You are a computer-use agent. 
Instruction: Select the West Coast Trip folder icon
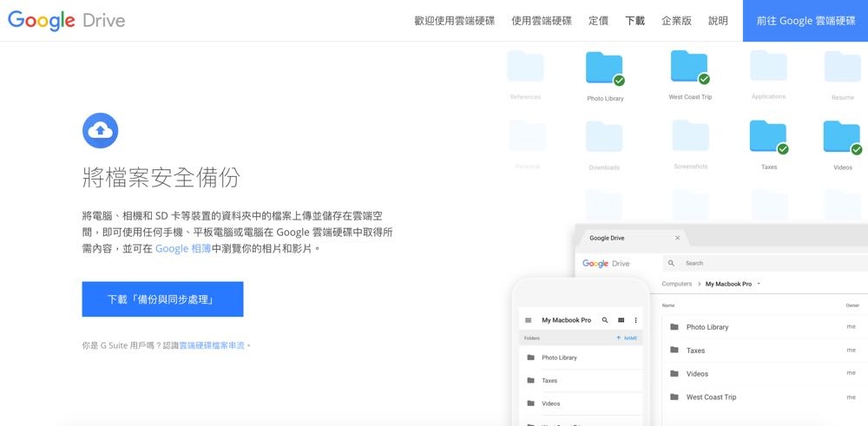(690, 67)
